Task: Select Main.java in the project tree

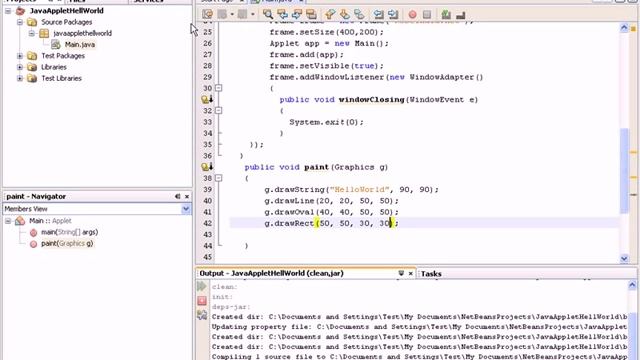Action: click(80, 44)
